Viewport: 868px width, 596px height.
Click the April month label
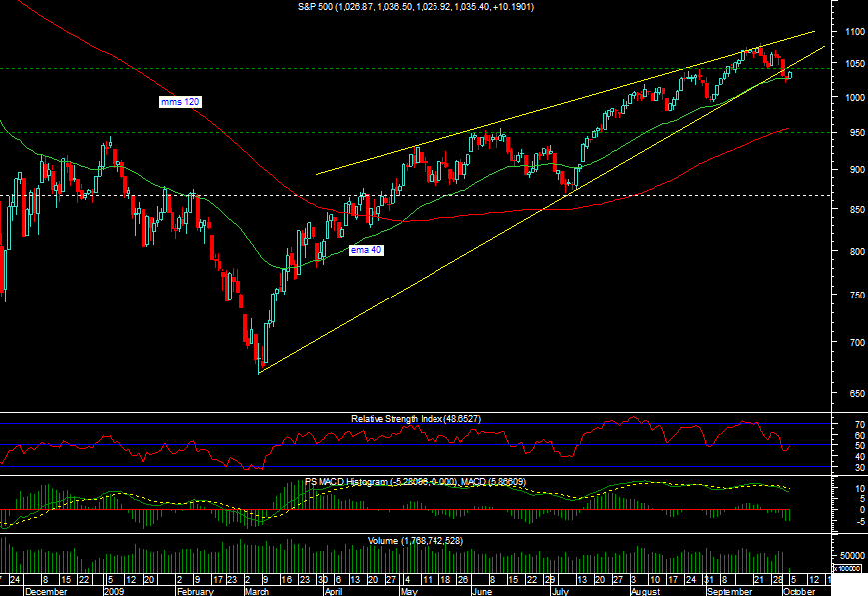(x=333, y=591)
